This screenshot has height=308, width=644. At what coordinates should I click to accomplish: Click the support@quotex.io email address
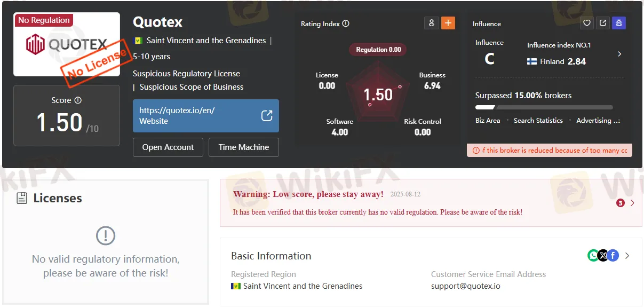[466, 286]
